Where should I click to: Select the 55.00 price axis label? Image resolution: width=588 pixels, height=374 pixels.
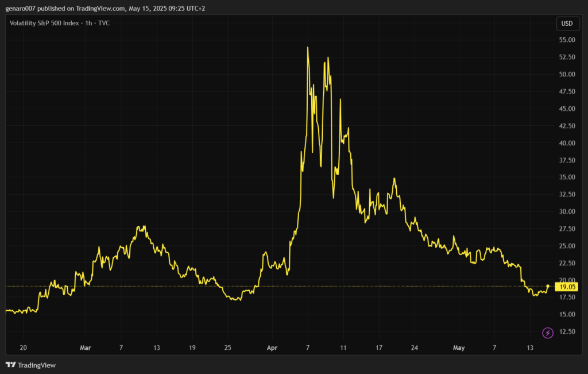567,40
